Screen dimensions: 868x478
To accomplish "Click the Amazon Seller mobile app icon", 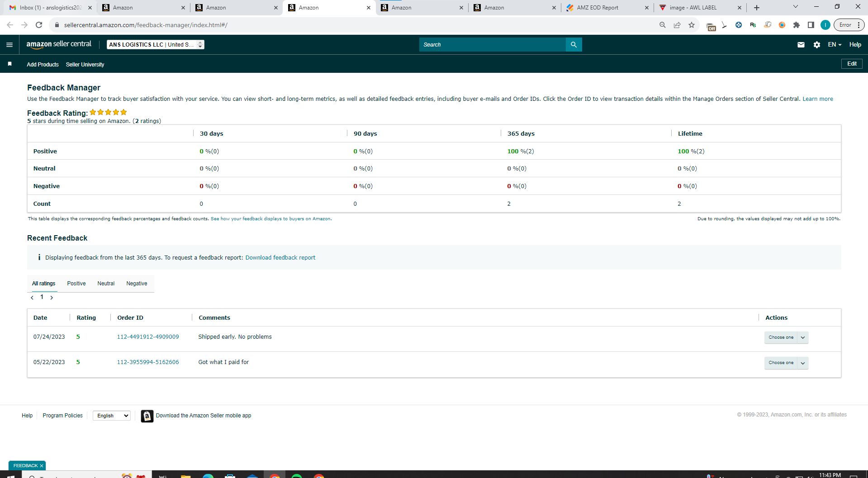I will (x=147, y=416).
